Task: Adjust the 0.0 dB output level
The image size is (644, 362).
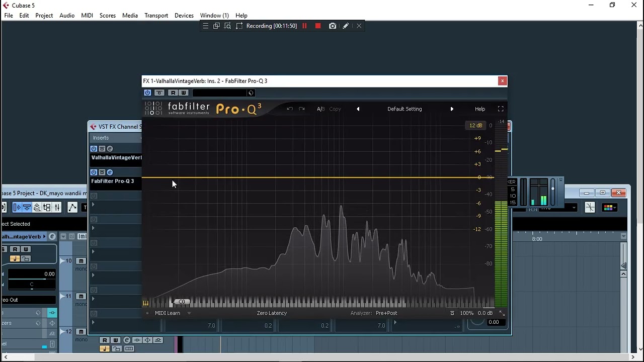Action: (485, 313)
